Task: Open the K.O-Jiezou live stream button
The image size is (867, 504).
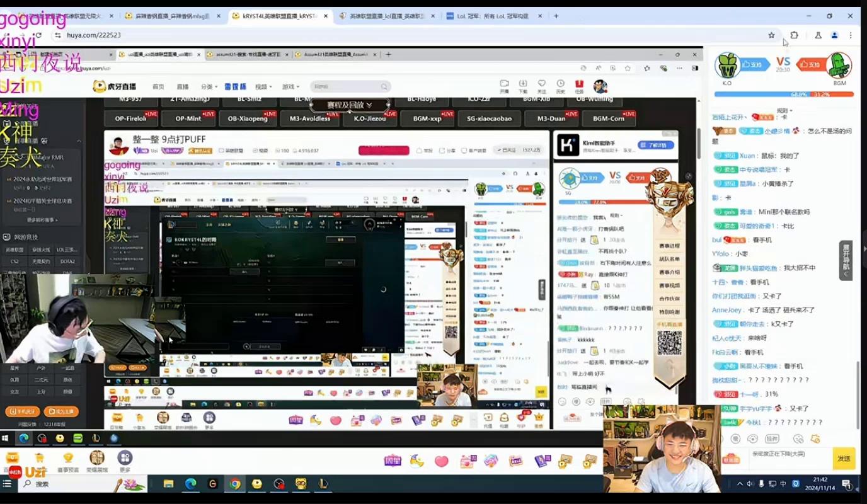Action: pyautogui.click(x=370, y=118)
